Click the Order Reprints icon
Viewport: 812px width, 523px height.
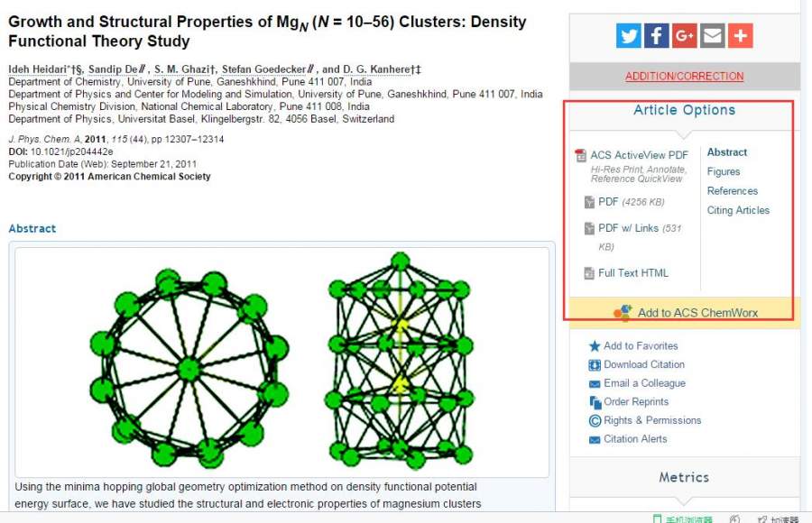tap(595, 402)
